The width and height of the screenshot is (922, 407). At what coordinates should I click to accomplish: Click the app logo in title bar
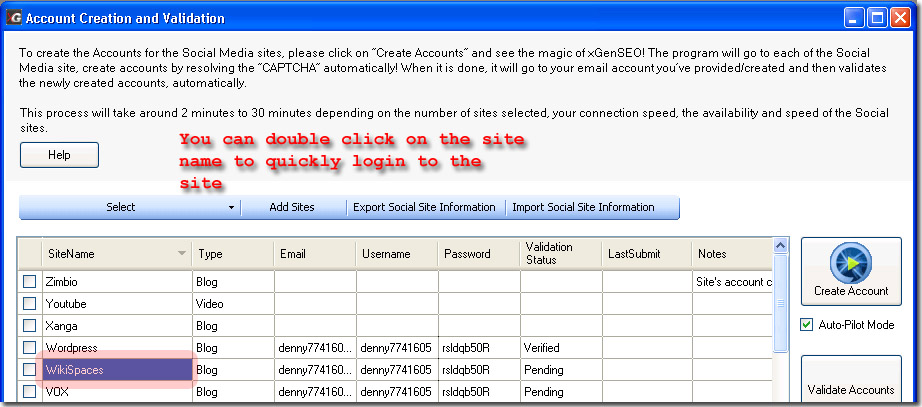pos(13,18)
